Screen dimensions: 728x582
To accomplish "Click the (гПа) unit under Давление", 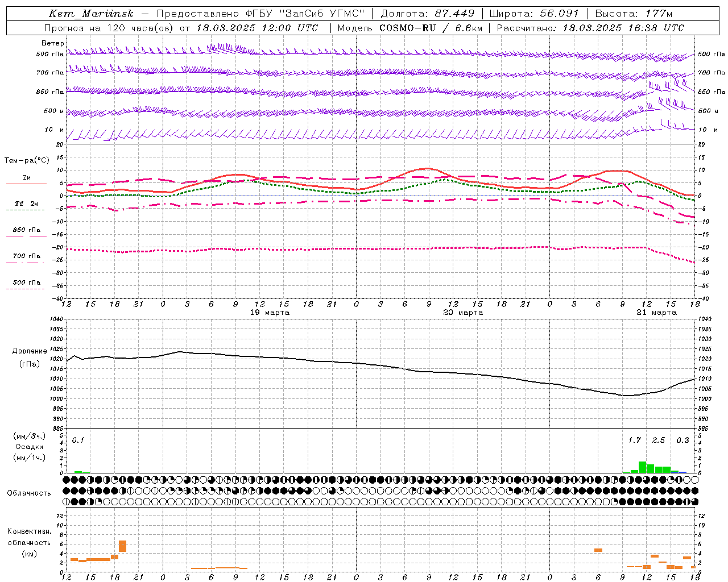I will click(30, 364).
